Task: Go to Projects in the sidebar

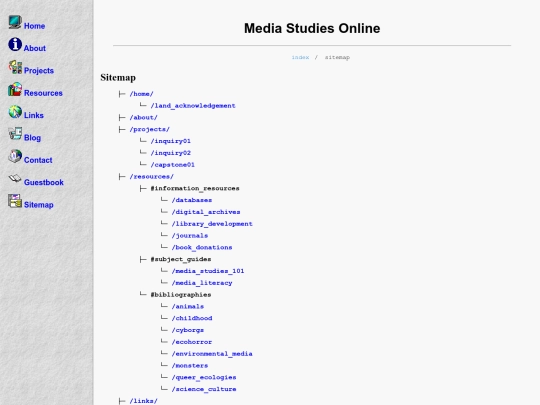Action: [x=39, y=71]
